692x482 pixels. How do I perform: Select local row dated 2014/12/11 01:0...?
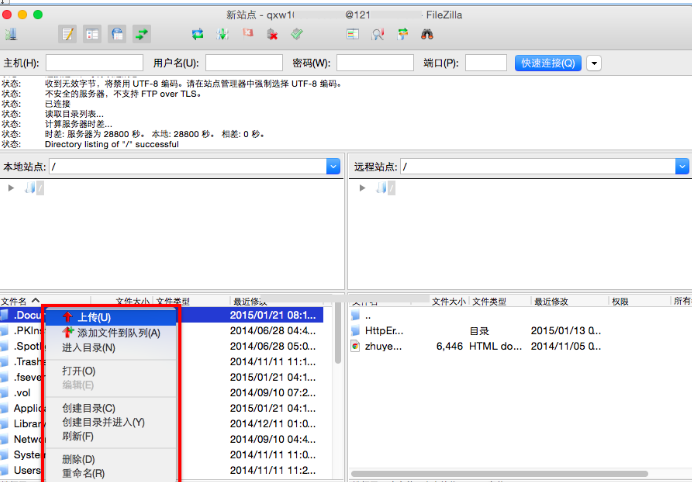[162, 424]
